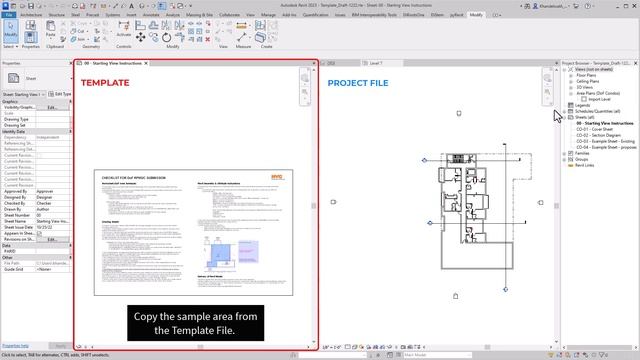Click the Align tool icon

(x=140, y=26)
